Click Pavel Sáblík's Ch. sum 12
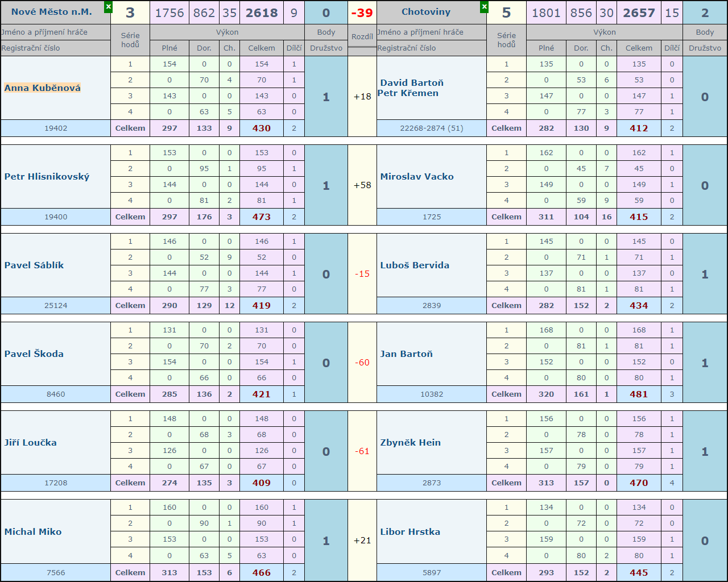Viewport: 728px width, 582px height. tap(229, 306)
